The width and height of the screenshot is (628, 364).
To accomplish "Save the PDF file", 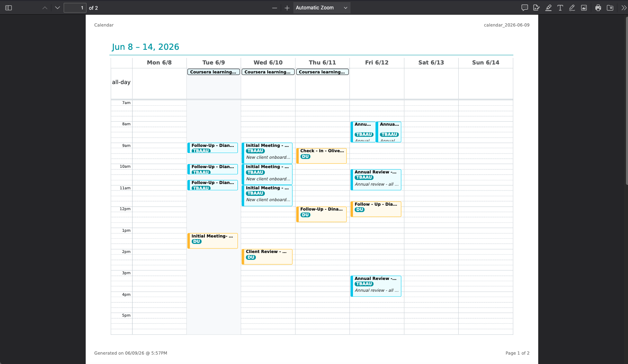I will pyautogui.click(x=610, y=8).
